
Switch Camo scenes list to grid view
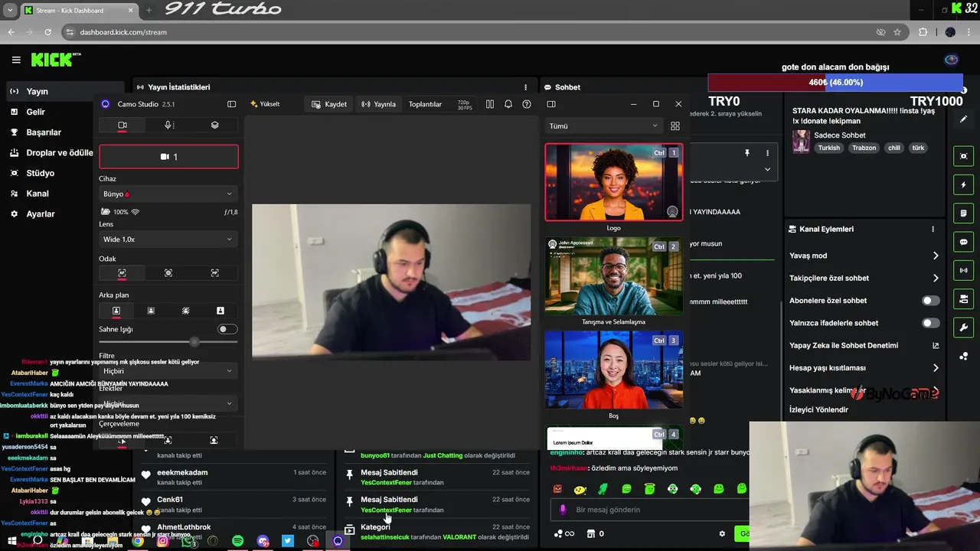click(675, 126)
